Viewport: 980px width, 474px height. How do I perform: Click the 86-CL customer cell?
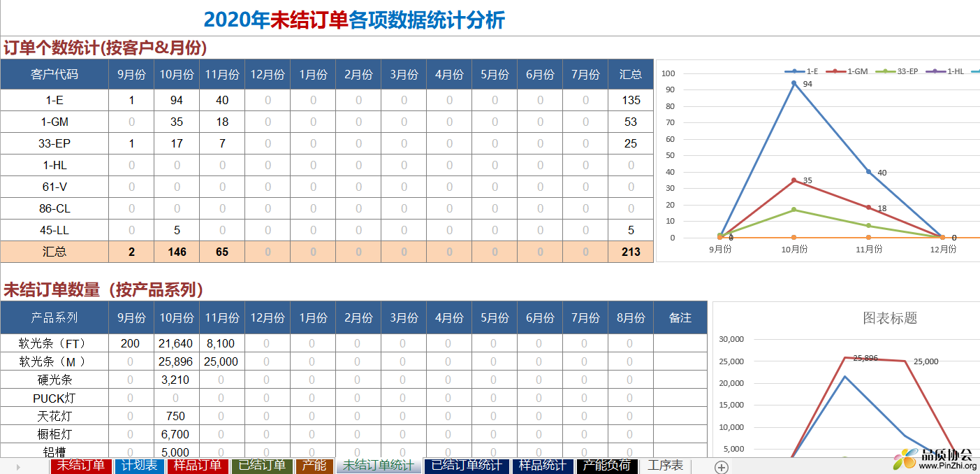(54, 208)
